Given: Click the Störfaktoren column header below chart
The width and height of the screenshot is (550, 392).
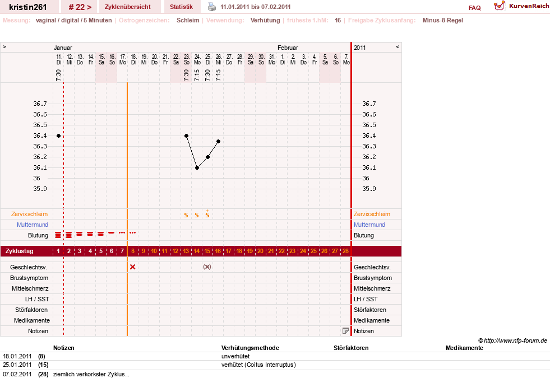Looking at the screenshot, I should pos(351,348).
